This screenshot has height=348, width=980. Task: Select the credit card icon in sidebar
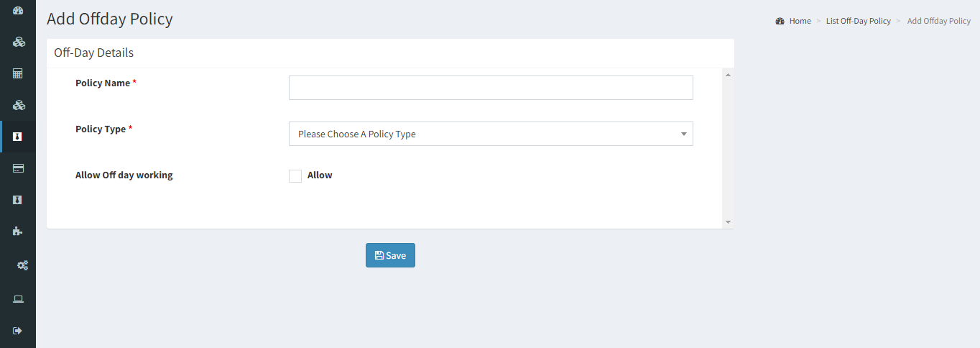point(18,168)
